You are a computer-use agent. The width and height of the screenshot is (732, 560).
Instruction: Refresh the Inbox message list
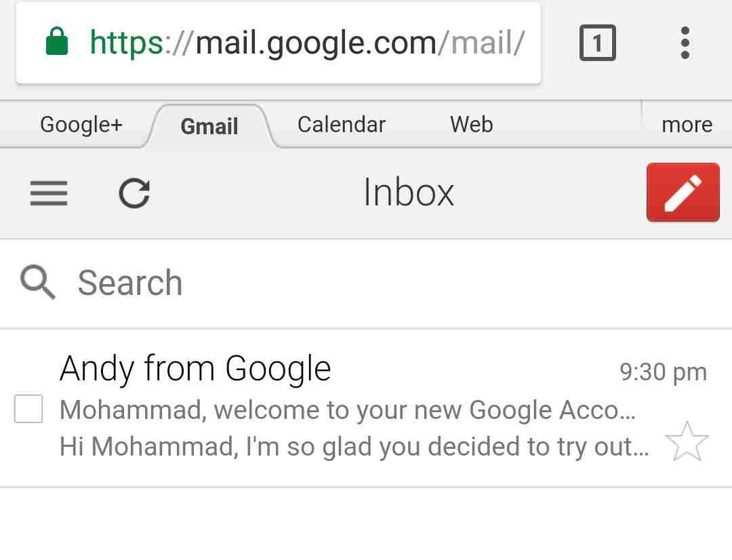(134, 193)
